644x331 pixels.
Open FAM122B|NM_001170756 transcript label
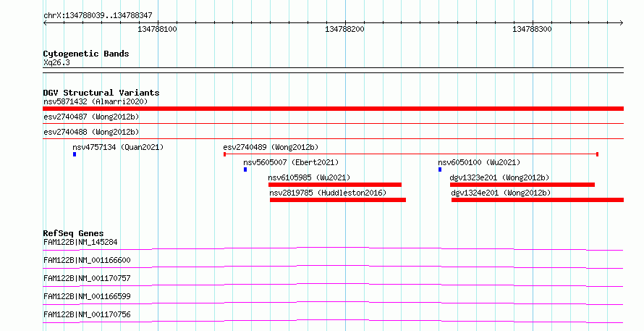[87, 314]
